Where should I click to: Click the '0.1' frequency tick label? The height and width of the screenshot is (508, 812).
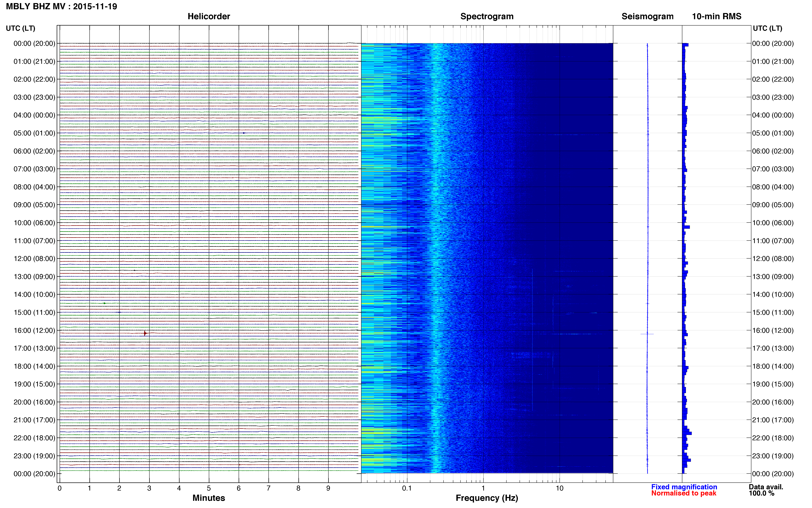tap(407, 488)
